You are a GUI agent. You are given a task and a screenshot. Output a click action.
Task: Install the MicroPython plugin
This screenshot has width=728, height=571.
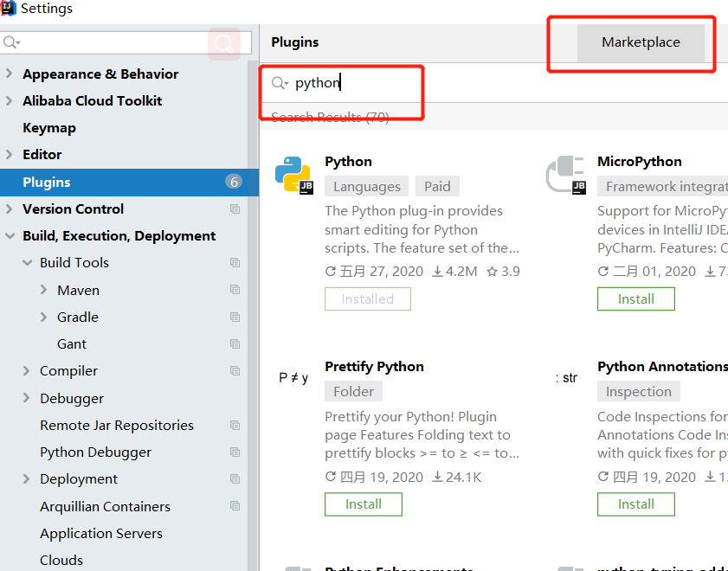coord(635,299)
